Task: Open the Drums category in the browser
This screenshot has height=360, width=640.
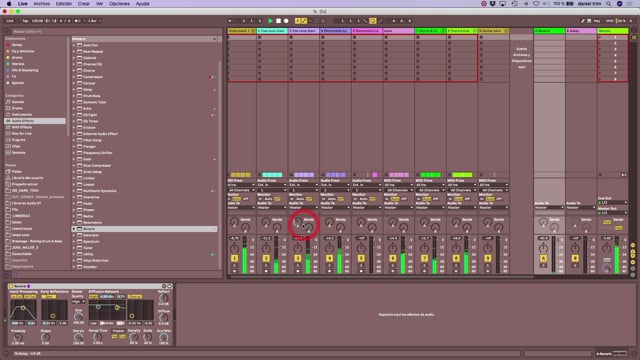Action: point(17,108)
